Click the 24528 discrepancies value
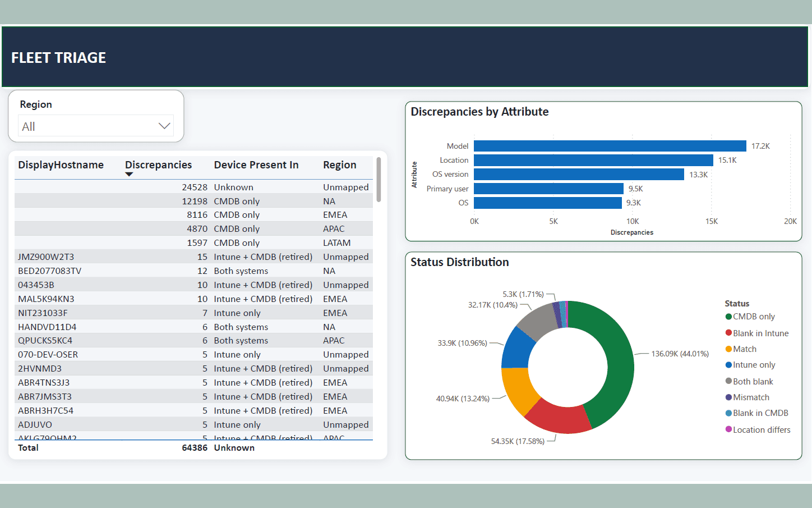812x508 pixels. (195, 187)
